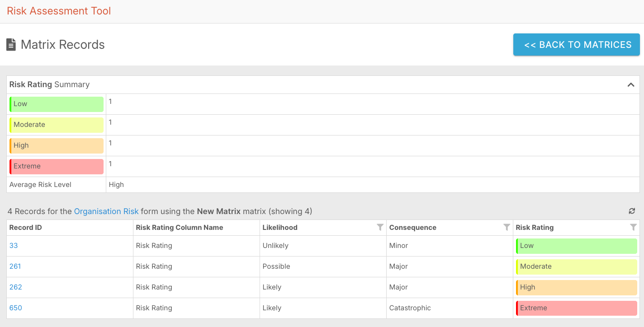
Task: Click the Risk Assessment Tool title
Action: tap(59, 11)
